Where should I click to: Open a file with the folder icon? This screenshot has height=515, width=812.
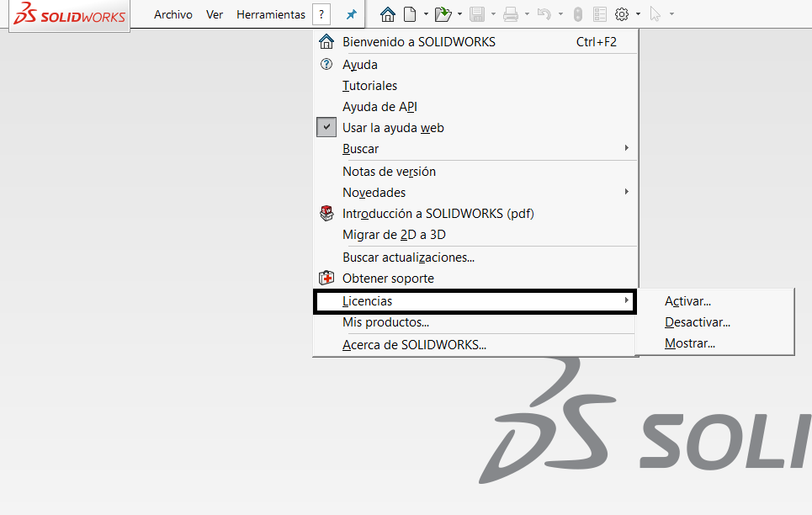[443, 14]
